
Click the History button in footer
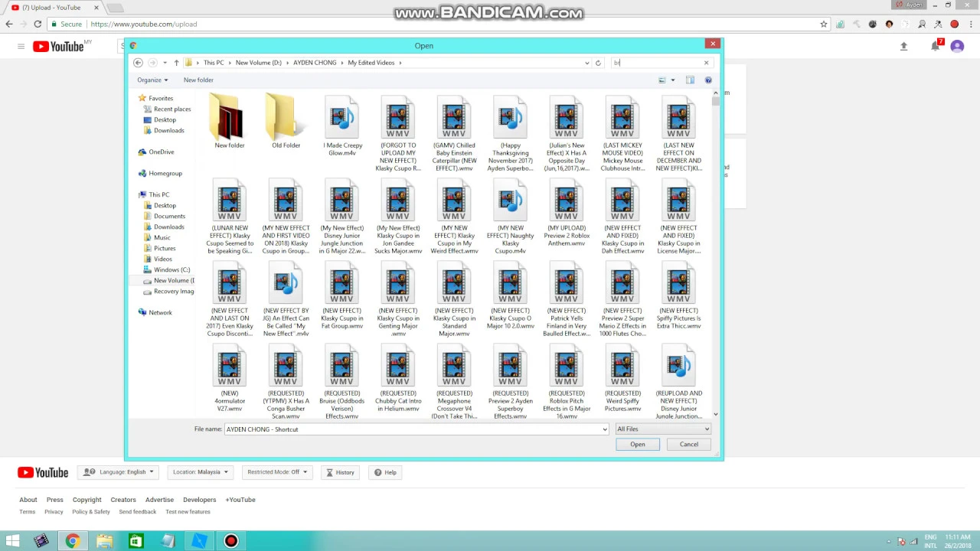coord(341,472)
